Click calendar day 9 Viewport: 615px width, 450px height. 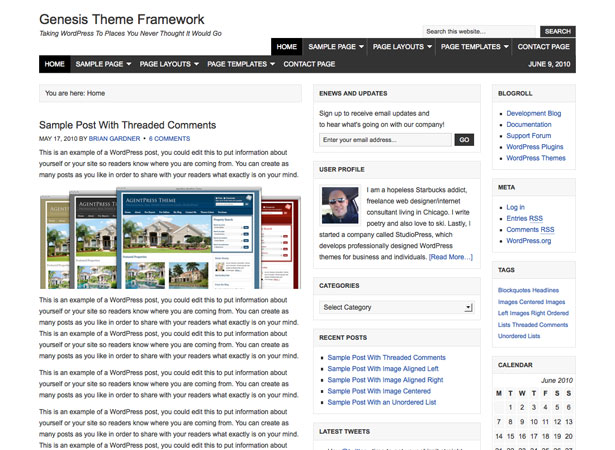522,422
